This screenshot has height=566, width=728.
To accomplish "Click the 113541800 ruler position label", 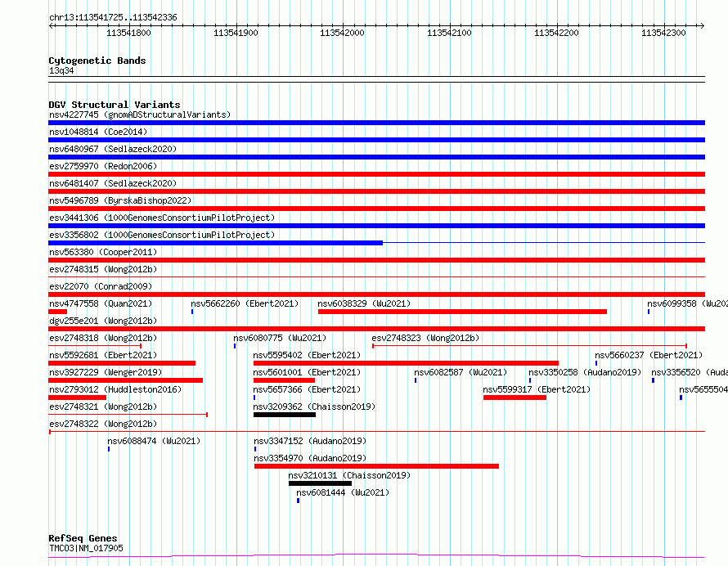I will [128, 33].
